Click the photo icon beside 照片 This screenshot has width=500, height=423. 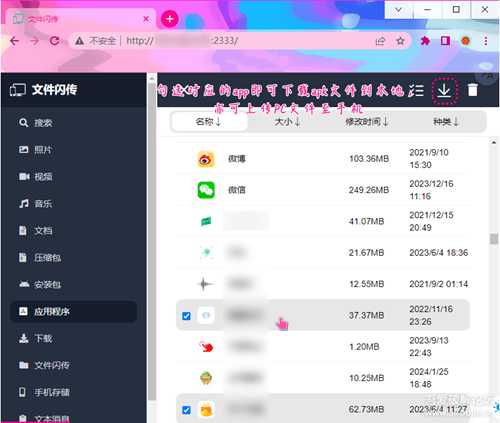(23, 149)
